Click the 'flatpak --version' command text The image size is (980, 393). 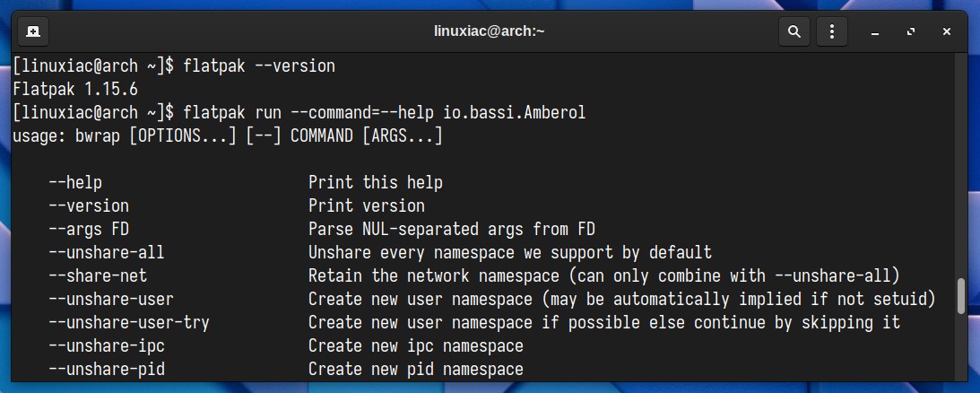(x=259, y=65)
